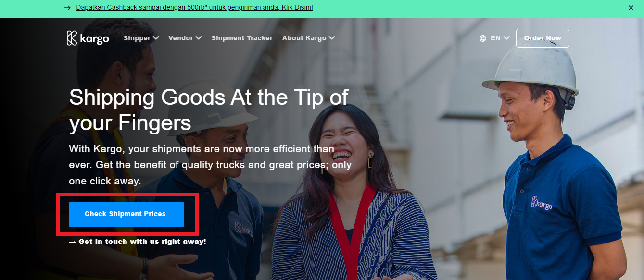Click the Check Shipment Prices button
Viewport: 644px width, 280px height.
pyautogui.click(x=126, y=214)
